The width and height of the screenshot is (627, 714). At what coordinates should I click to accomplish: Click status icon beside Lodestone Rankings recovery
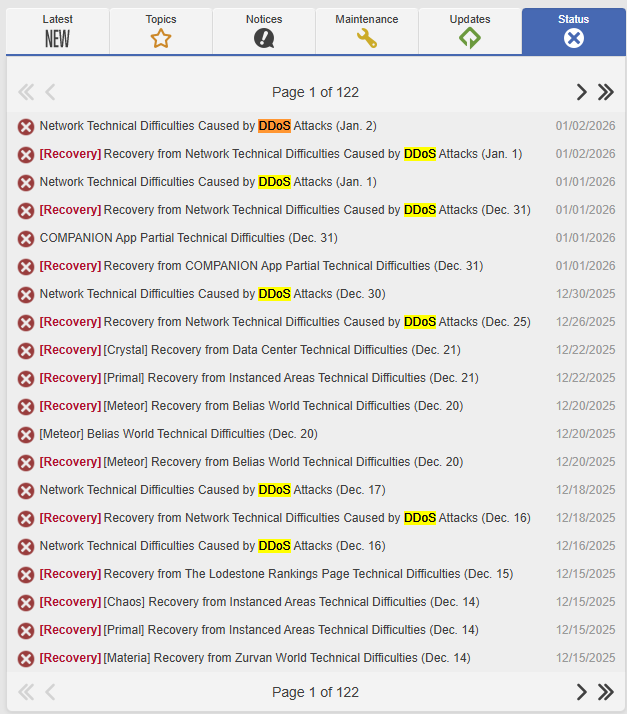point(26,575)
